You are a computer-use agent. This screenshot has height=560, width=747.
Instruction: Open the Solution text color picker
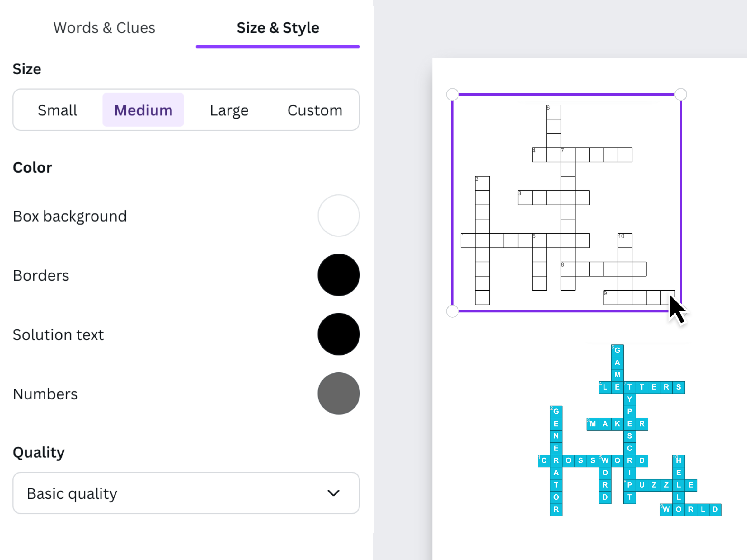338,334
